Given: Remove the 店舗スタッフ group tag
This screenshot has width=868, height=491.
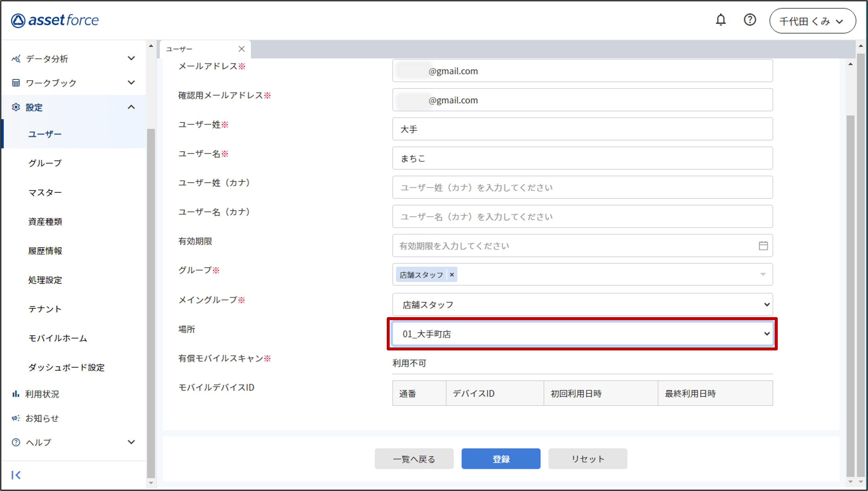Looking at the screenshot, I should click(x=452, y=274).
